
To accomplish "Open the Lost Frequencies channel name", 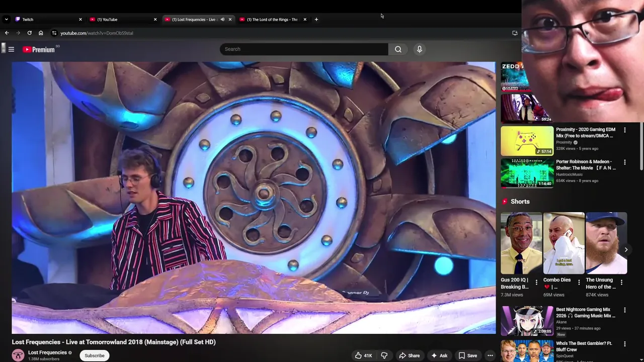I will tap(47, 352).
